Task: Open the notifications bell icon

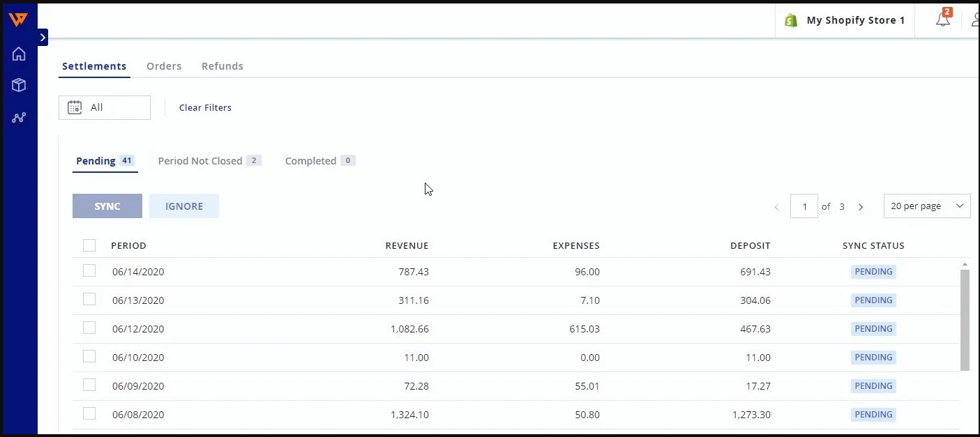Action: [943, 20]
